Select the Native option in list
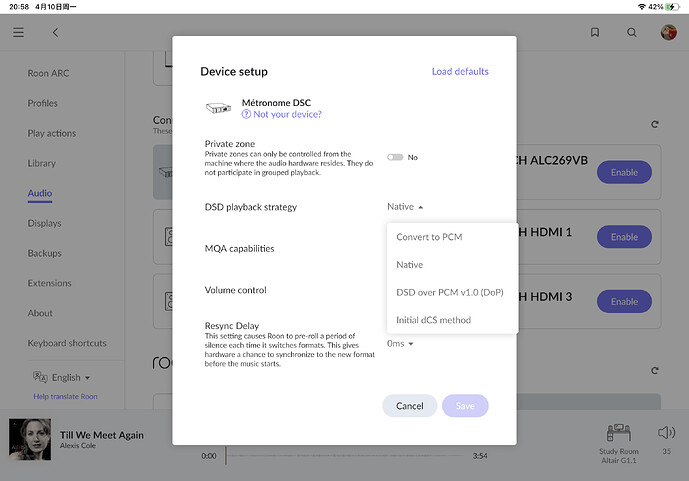The image size is (689, 481). click(x=452, y=265)
